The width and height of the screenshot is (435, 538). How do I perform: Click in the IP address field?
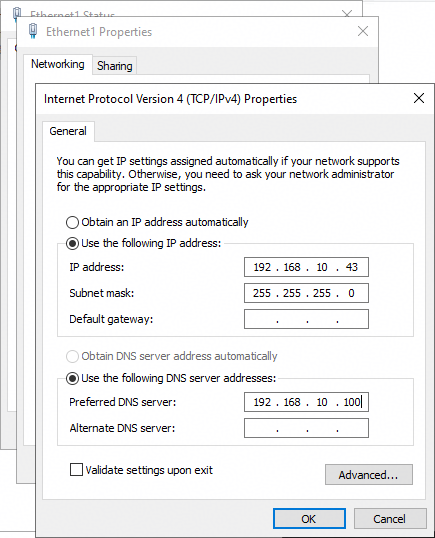[x=306, y=267]
